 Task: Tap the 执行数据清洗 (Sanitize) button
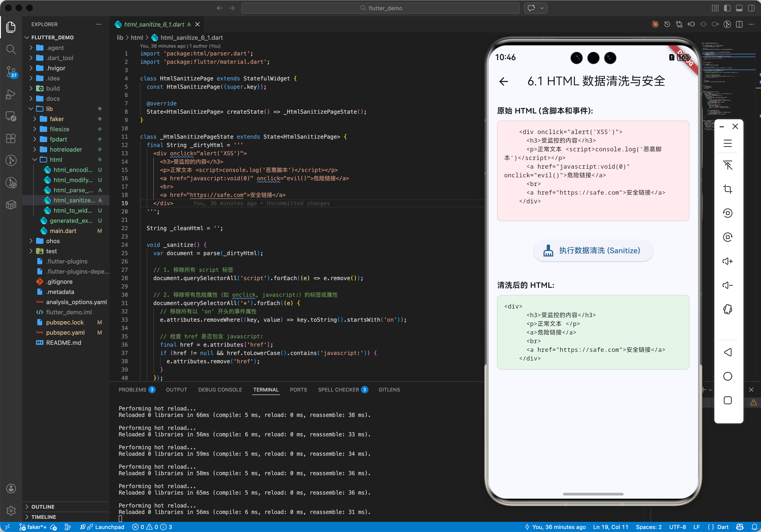593,251
